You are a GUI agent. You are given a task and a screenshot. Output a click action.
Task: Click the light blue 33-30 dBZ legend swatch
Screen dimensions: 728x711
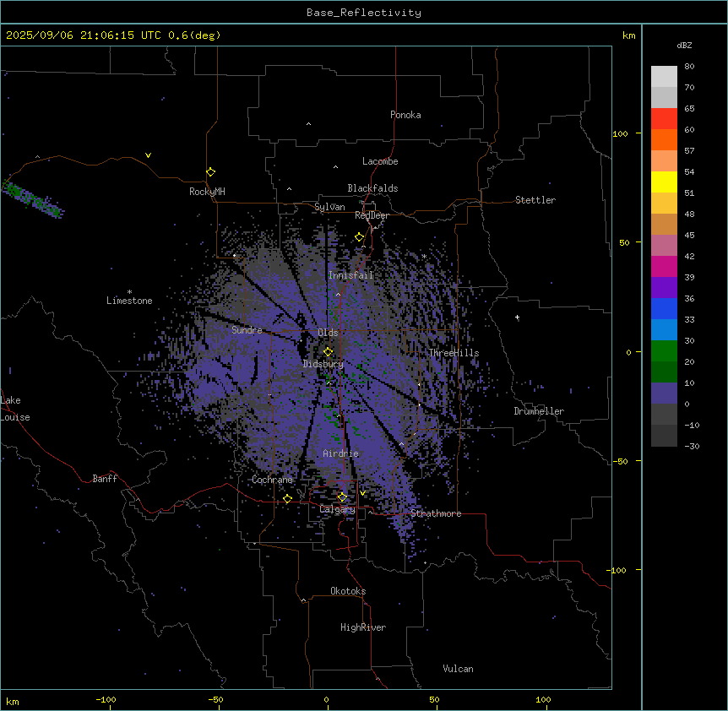[664, 330]
